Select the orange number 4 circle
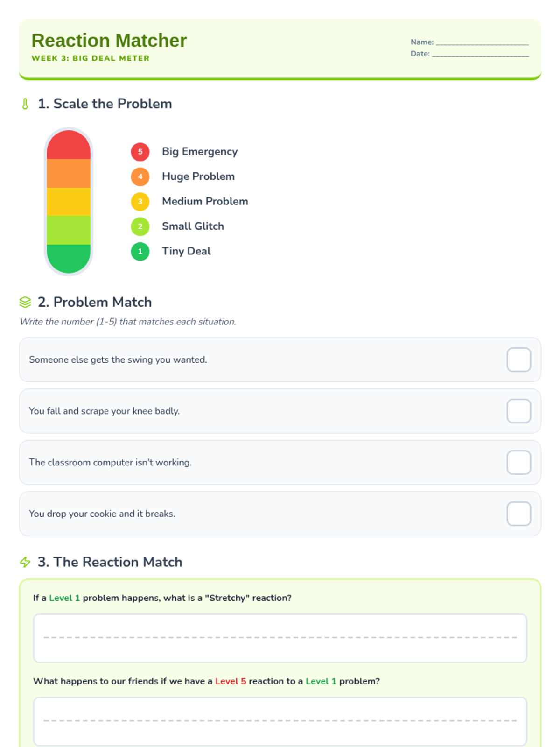The height and width of the screenshot is (747, 560). click(x=140, y=176)
